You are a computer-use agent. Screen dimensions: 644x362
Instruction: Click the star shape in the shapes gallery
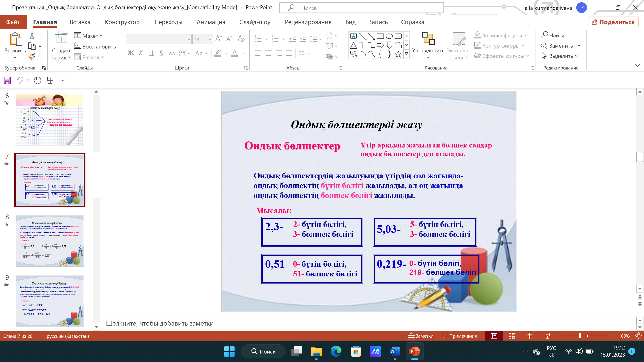tap(398, 54)
